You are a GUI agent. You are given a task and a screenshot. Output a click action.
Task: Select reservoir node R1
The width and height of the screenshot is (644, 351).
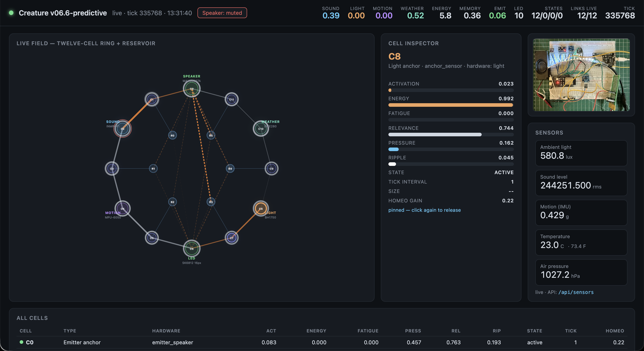point(153,169)
